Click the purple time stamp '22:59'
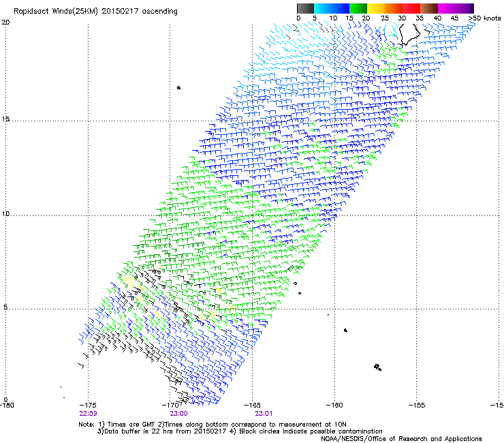Image resolution: width=504 pixels, height=443 pixels. tap(88, 414)
